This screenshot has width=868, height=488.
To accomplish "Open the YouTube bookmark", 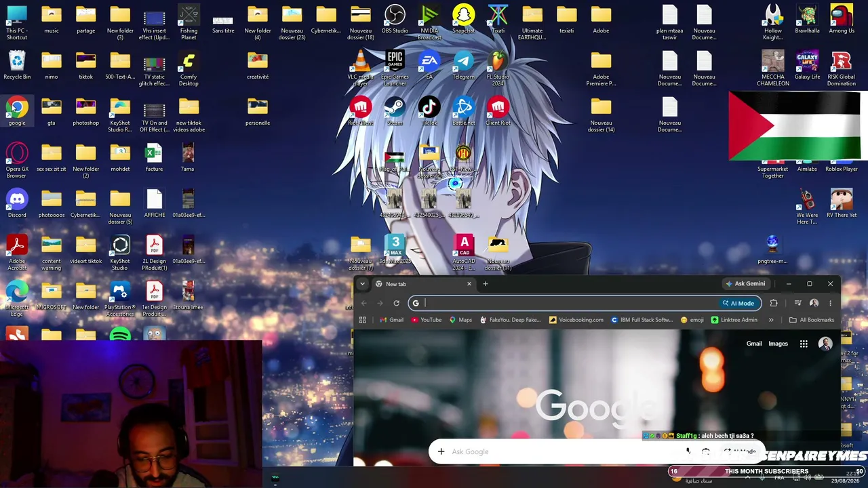I will click(x=427, y=320).
